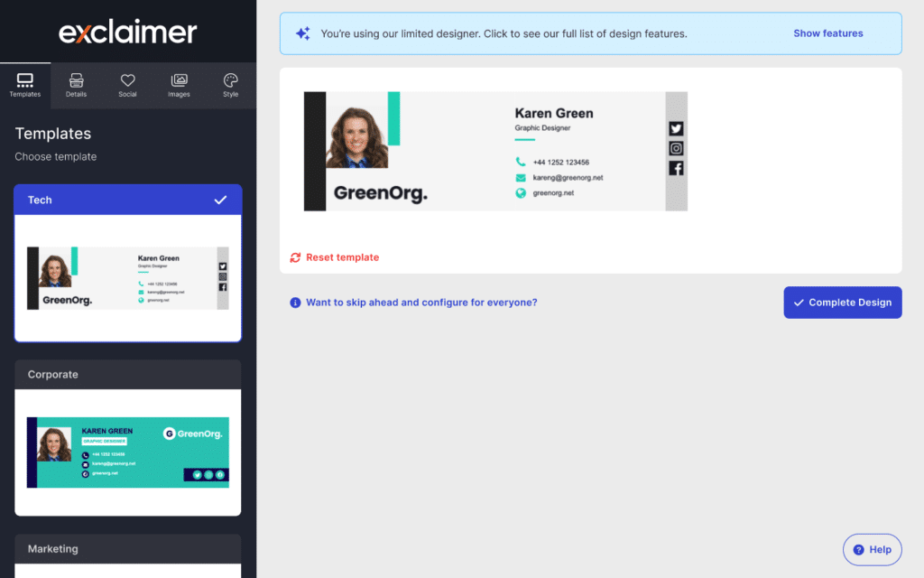This screenshot has height=578, width=924.
Task: Click the email envelope icon in preview
Action: click(x=521, y=178)
